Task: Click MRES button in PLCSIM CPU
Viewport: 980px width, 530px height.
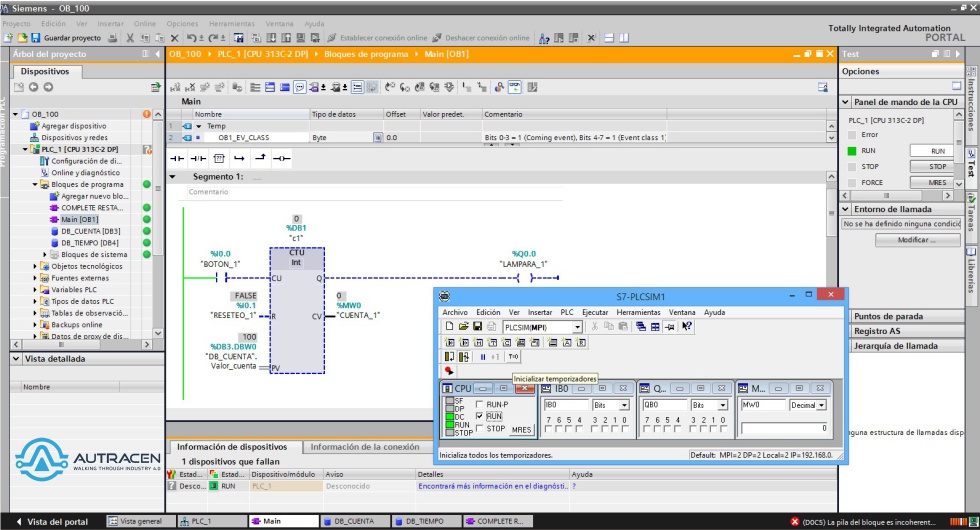Action: [521, 429]
